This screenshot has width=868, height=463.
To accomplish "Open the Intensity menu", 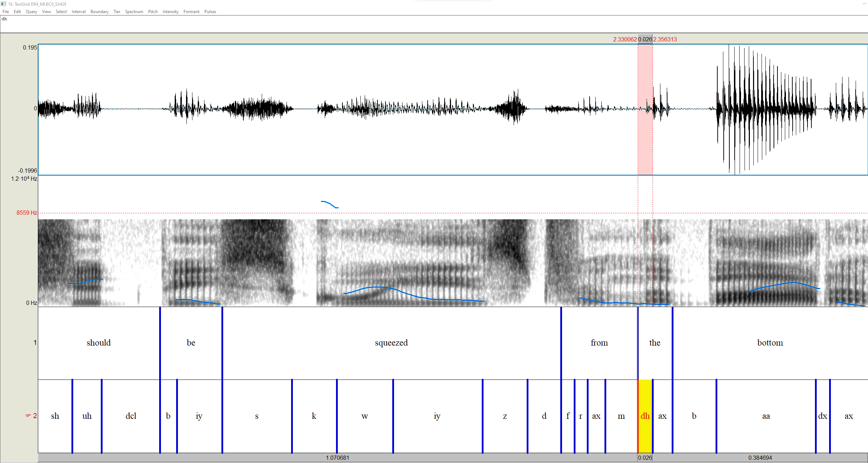I will [x=170, y=11].
